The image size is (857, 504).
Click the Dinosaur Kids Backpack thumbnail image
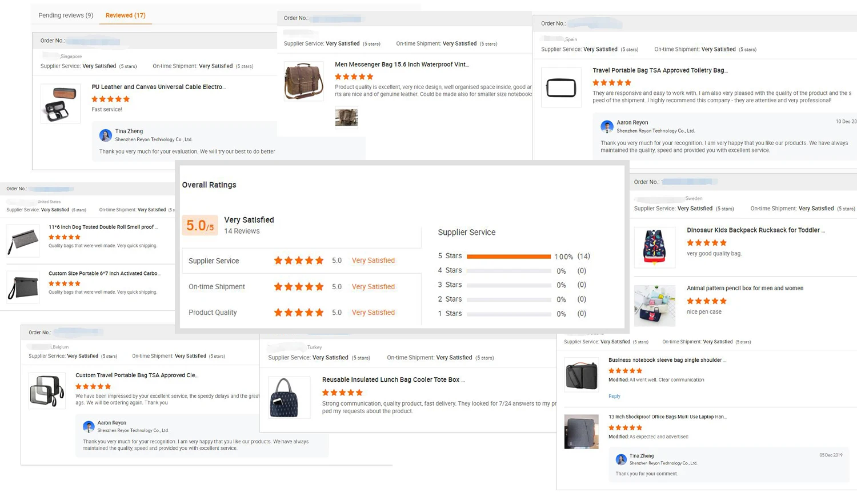(x=655, y=247)
